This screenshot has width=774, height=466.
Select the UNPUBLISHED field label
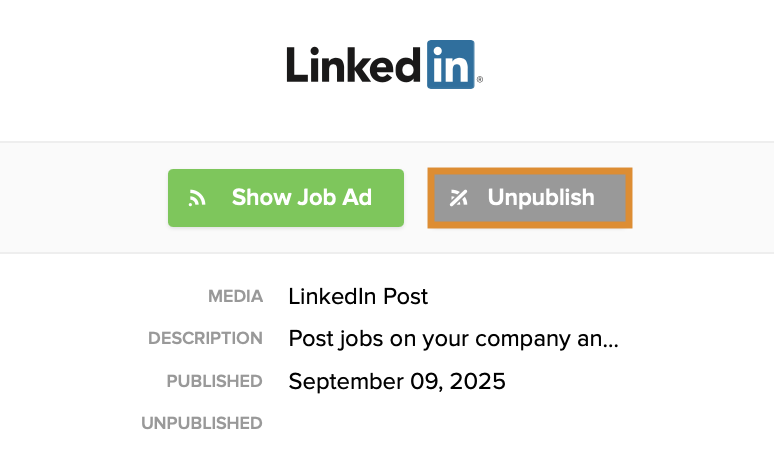click(x=202, y=424)
